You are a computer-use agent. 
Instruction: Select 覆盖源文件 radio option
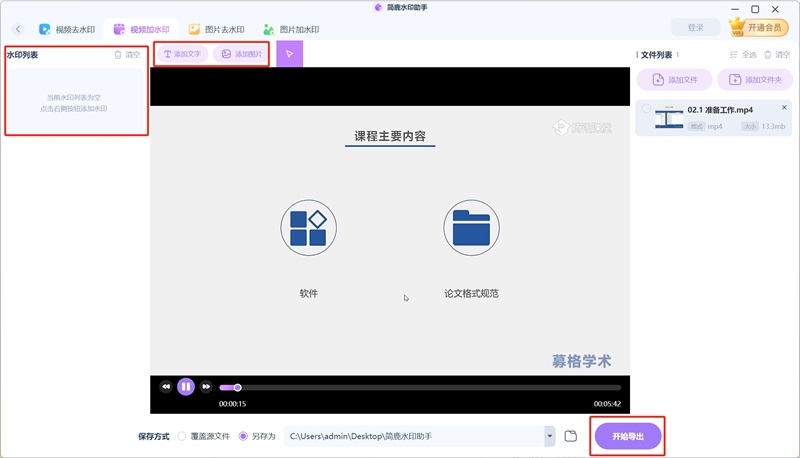pyautogui.click(x=182, y=436)
